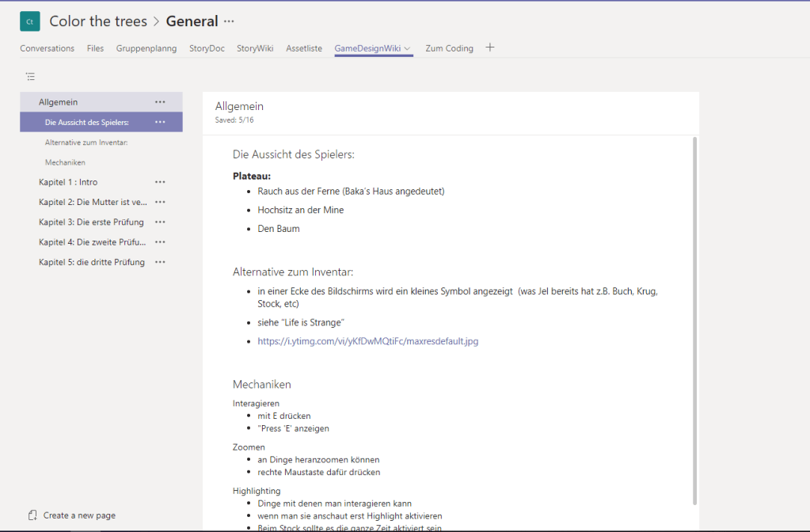Image resolution: width=810 pixels, height=532 pixels.
Task: Select Kapitel 2: Die Mutter page
Action: pyautogui.click(x=93, y=202)
